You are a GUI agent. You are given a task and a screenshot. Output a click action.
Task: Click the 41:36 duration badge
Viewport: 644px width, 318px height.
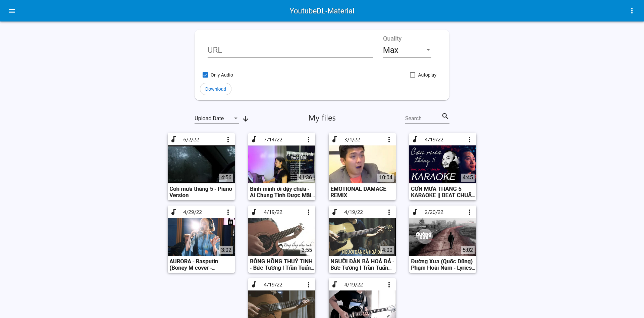point(305,177)
